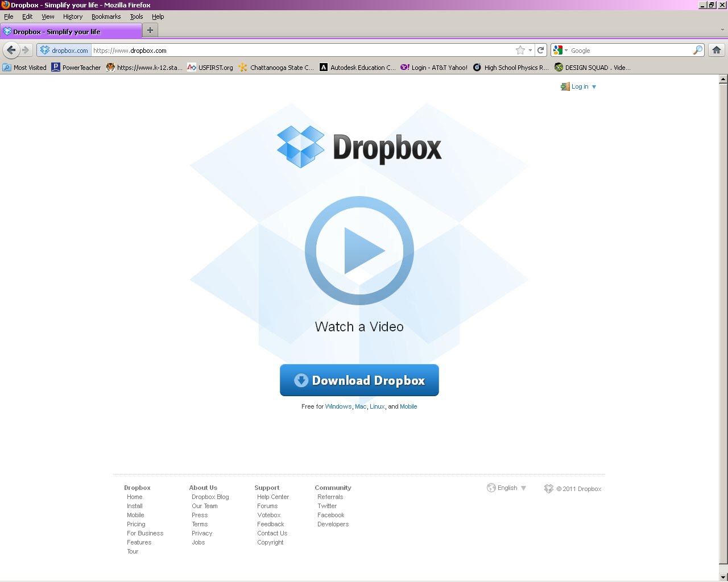Open the Referrals link
Image resolution: width=728 pixels, height=582 pixels.
(330, 497)
